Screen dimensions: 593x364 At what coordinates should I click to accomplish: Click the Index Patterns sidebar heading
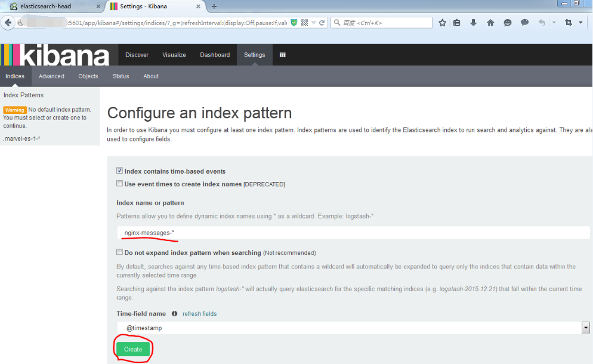click(x=23, y=95)
